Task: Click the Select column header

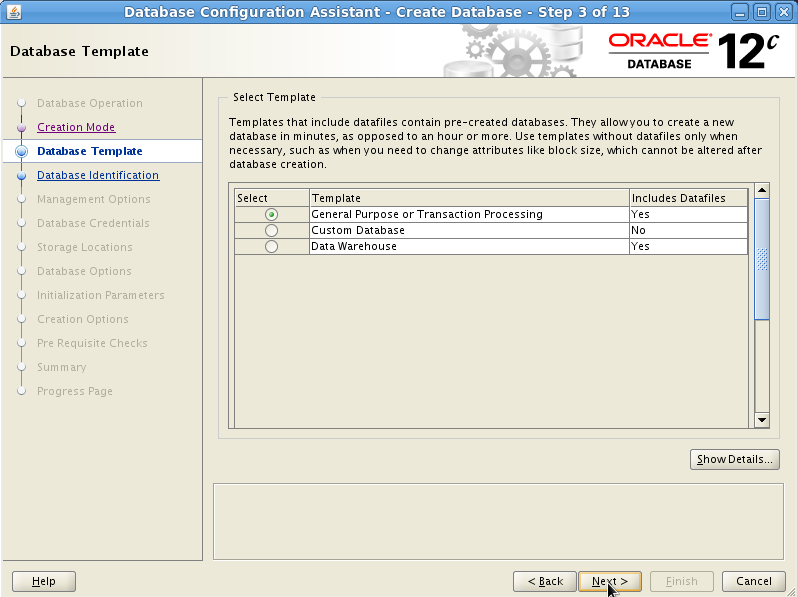Action: click(x=272, y=198)
